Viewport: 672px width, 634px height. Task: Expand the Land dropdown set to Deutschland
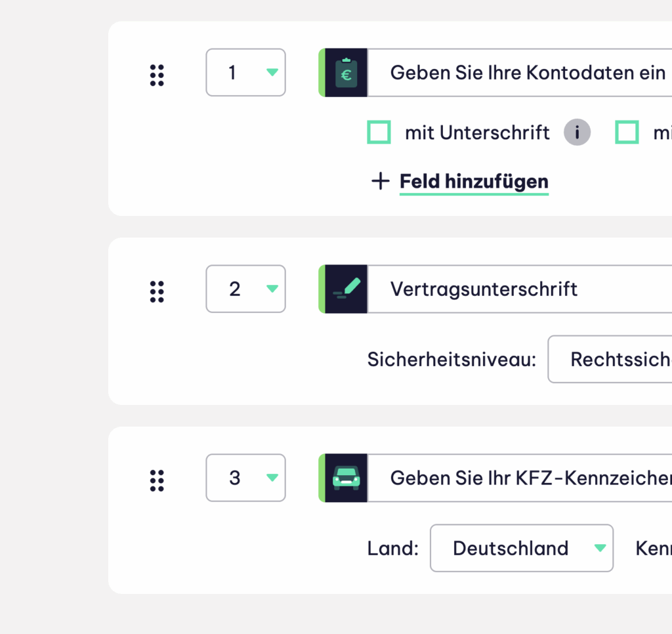point(522,548)
